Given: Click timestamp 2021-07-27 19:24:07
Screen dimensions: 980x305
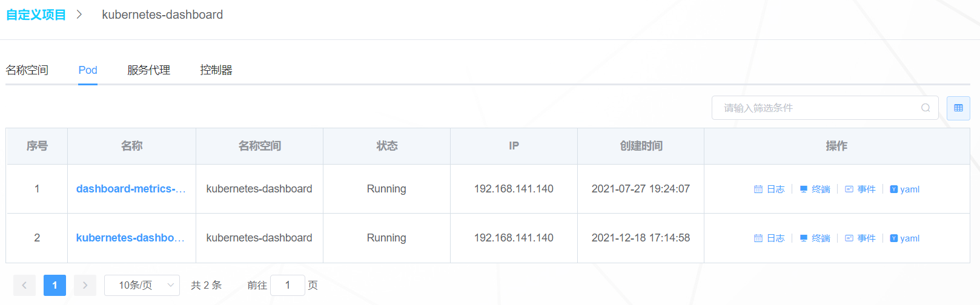Looking at the screenshot, I should pyautogui.click(x=641, y=189).
